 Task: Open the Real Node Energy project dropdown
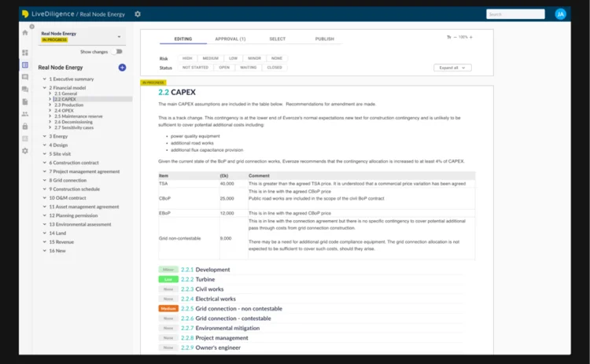click(118, 36)
